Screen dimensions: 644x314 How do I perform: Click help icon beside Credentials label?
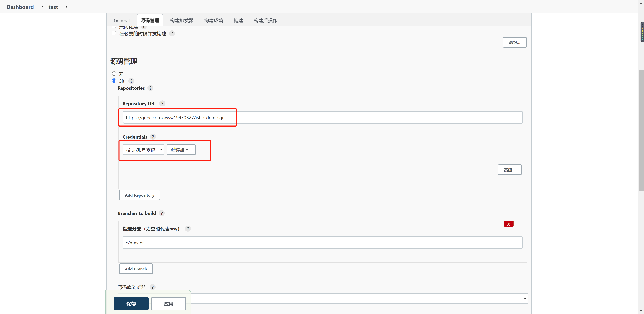click(x=153, y=137)
